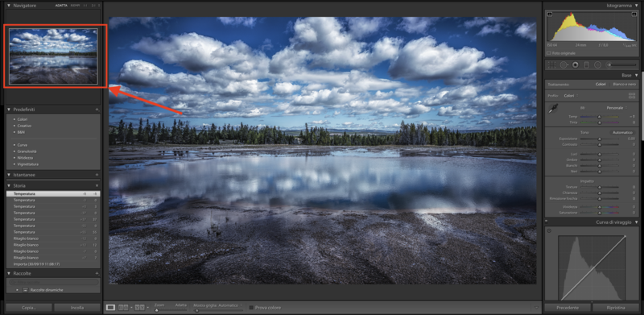Create a new snapshot with Istantanee plus
This screenshot has width=644, height=315.
97,175
